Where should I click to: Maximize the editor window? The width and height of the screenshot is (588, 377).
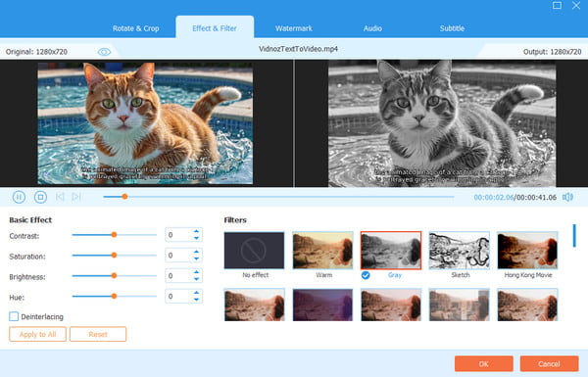click(557, 5)
